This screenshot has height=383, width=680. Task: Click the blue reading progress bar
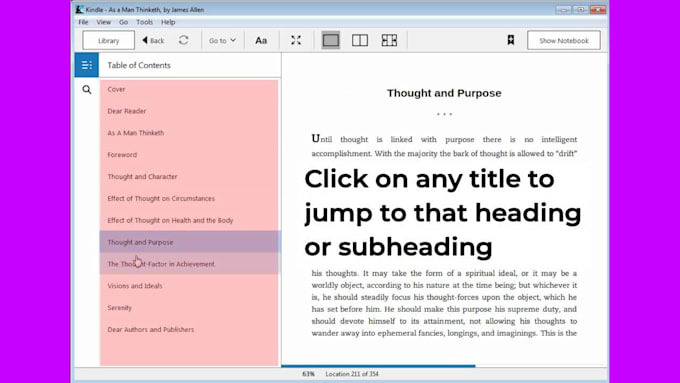click(x=378, y=366)
